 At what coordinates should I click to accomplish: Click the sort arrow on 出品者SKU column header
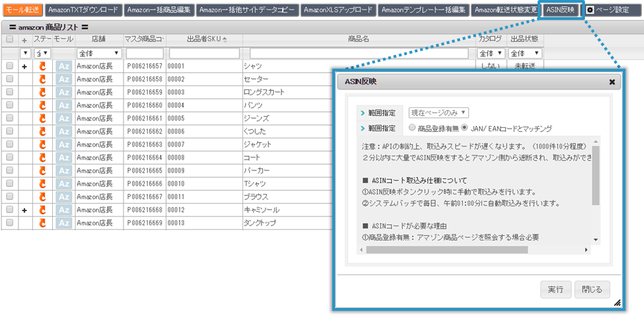[225, 39]
